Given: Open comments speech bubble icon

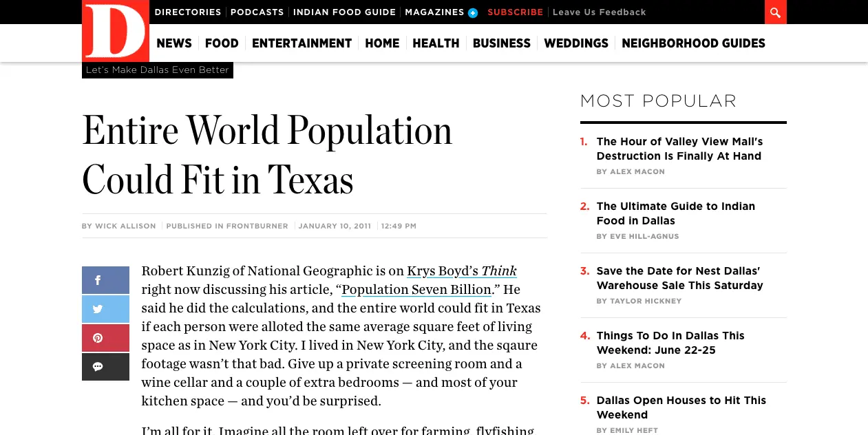Looking at the screenshot, I should (105, 367).
